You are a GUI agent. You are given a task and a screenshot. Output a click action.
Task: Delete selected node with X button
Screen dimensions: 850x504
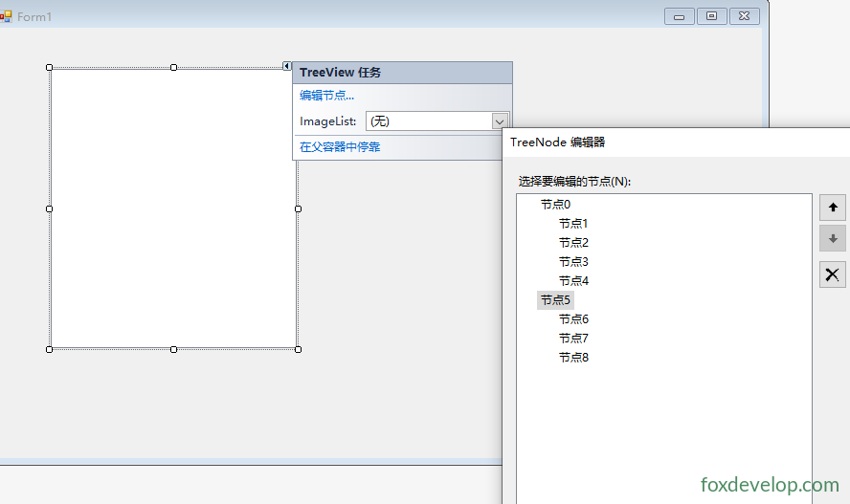tap(833, 274)
